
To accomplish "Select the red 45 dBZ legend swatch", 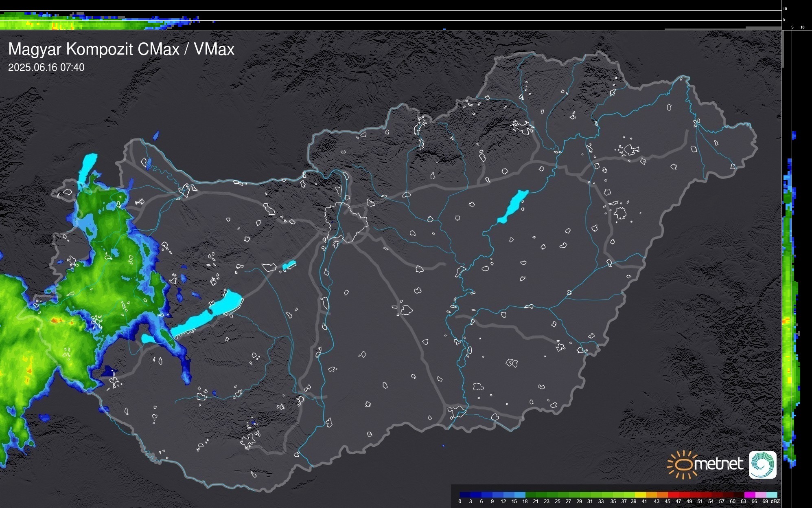I will click(x=673, y=495).
